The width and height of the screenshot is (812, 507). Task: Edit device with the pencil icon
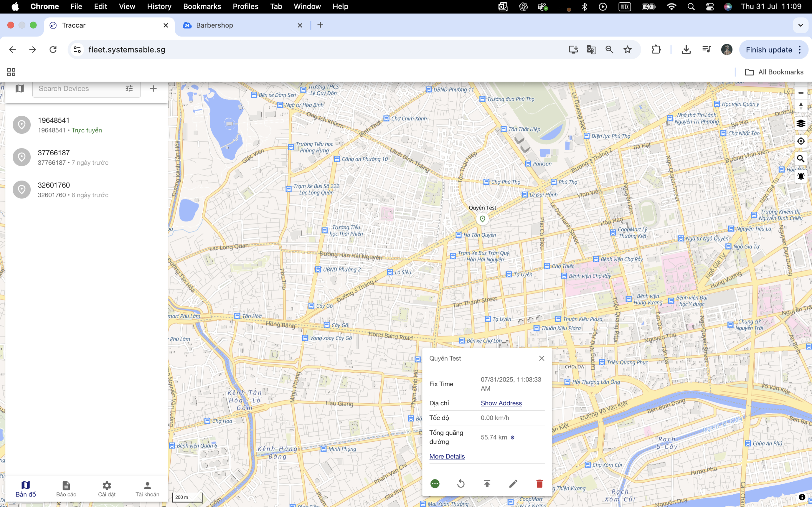tap(513, 484)
